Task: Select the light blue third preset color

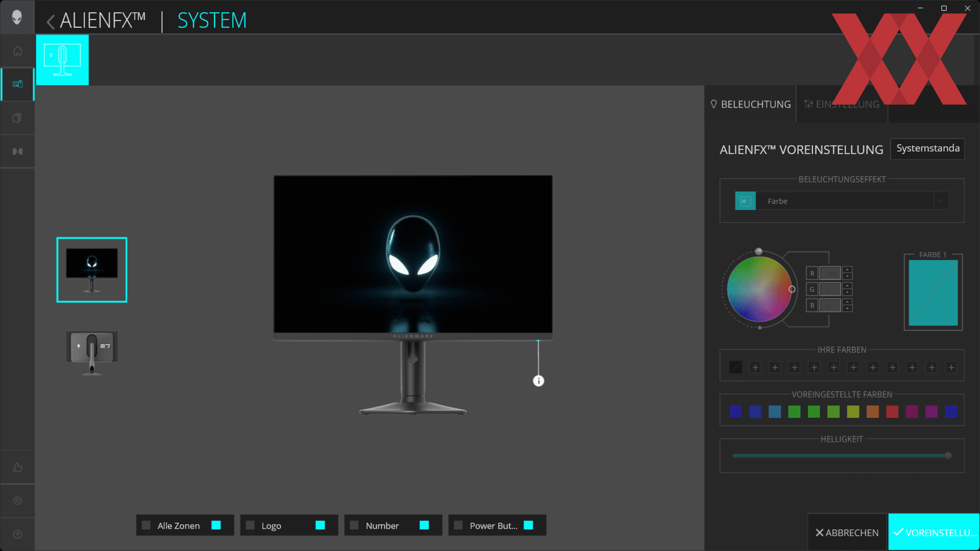Action: [775, 412]
